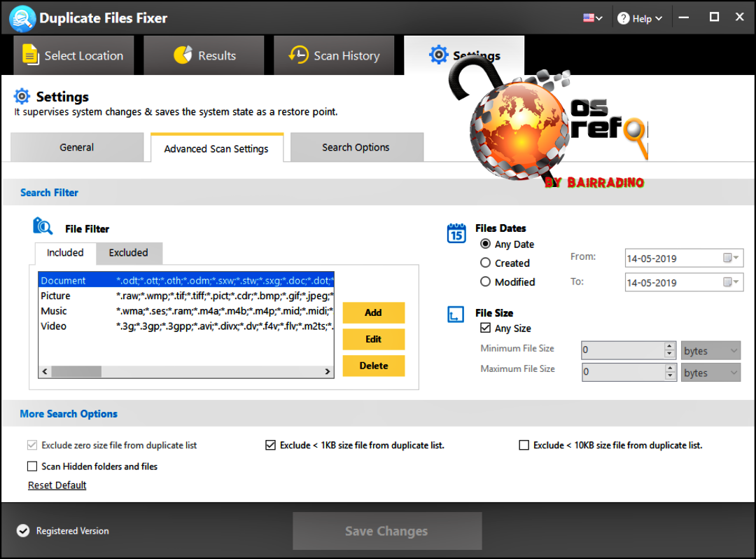
Task: Click the Scan History clock icon
Action: [x=298, y=55]
